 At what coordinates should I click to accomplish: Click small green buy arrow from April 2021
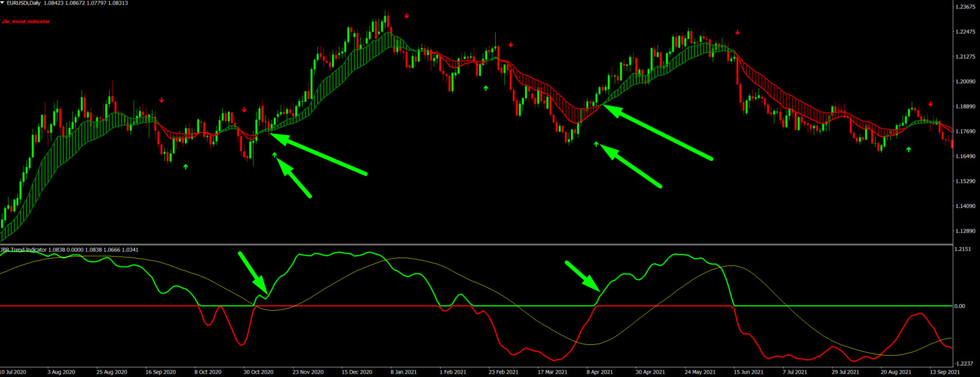click(596, 144)
